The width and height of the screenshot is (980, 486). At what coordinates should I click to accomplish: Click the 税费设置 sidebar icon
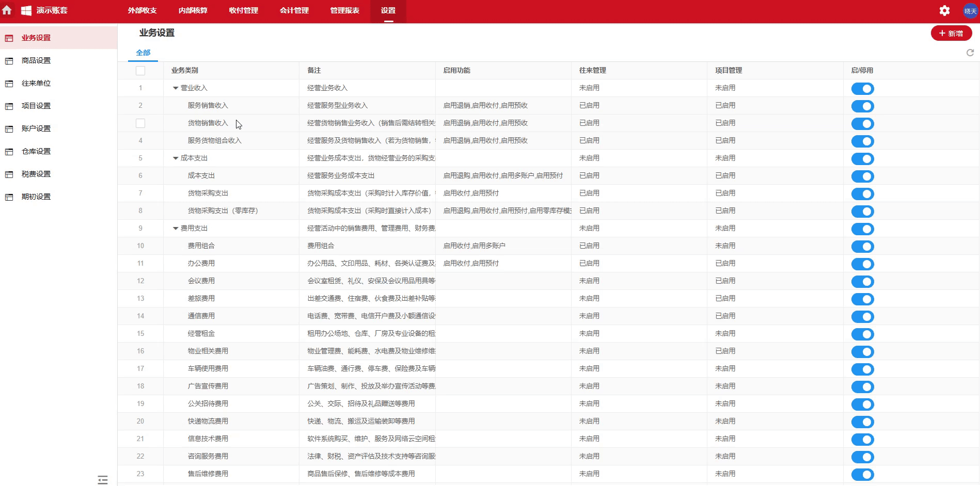(9, 174)
